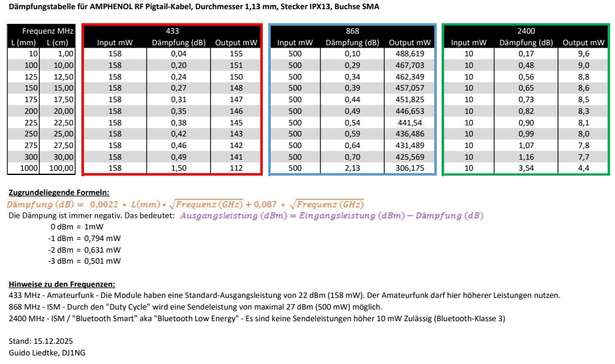The width and height of the screenshot is (615, 364).
Task: Click the 'Stand: 15.12.2025' date line
Action: 41,341
